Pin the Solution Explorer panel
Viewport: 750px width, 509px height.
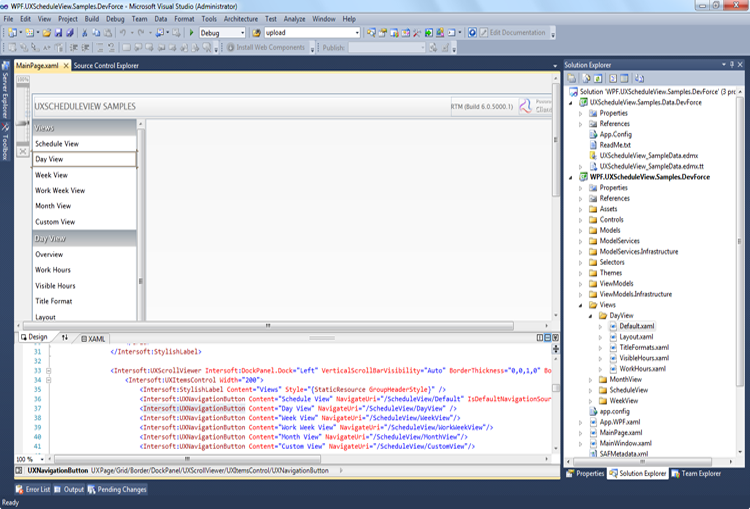tap(732, 65)
